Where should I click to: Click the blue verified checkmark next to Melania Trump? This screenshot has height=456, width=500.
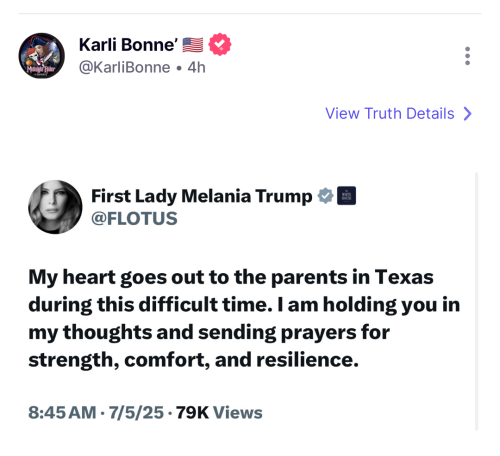coord(325,196)
